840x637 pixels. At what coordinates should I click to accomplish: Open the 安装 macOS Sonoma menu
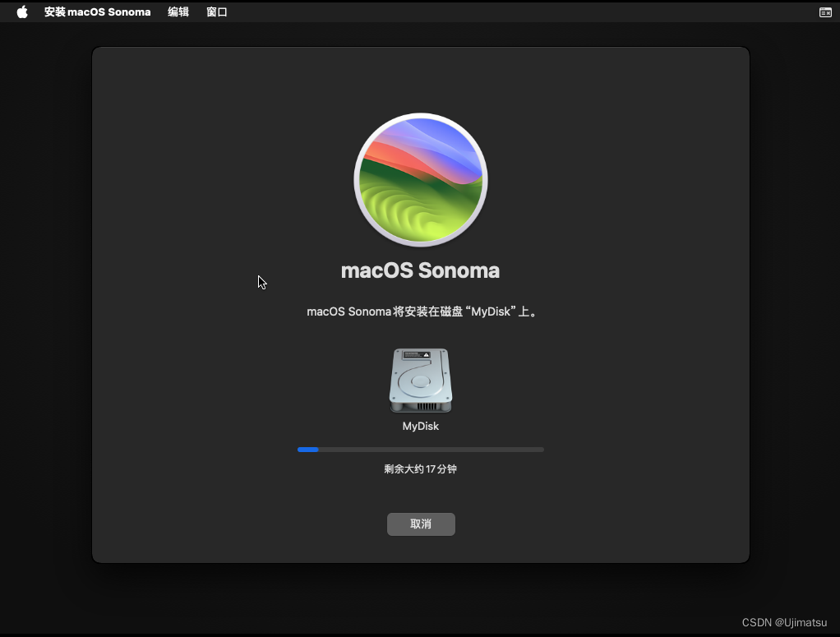[98, 12]
